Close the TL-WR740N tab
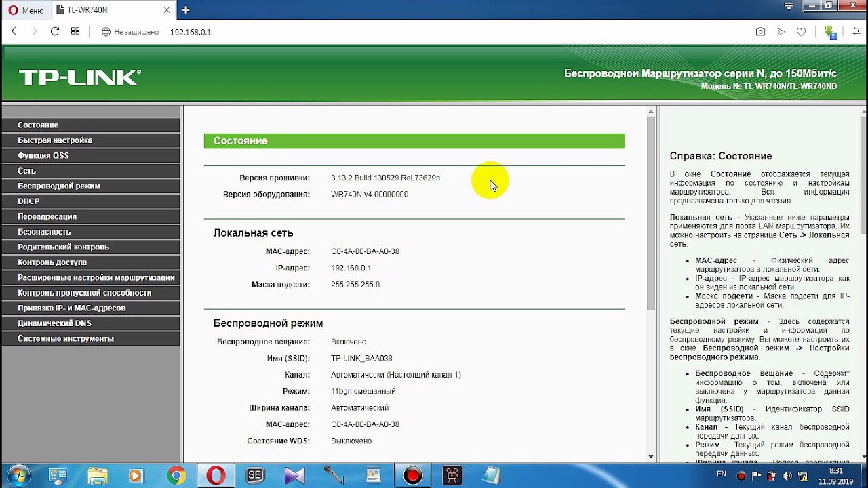Image resolution: width=868 pixels, height=488 pixels. coord(167,10)
